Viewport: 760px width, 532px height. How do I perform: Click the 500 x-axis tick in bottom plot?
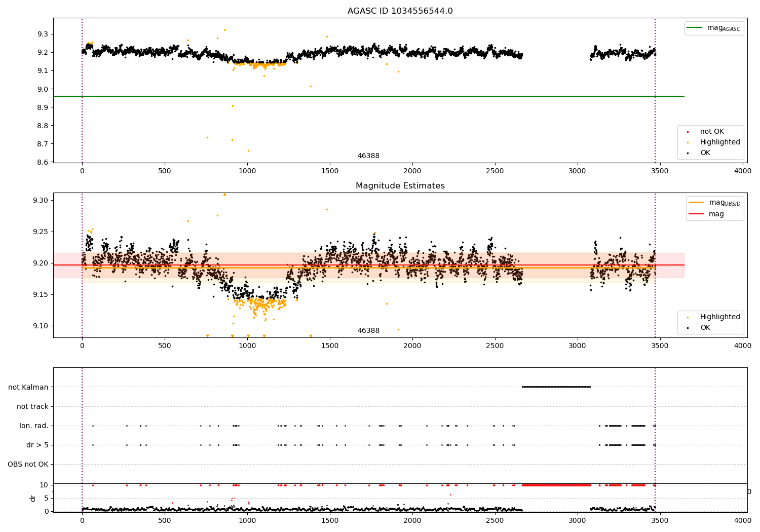(165, 520)
